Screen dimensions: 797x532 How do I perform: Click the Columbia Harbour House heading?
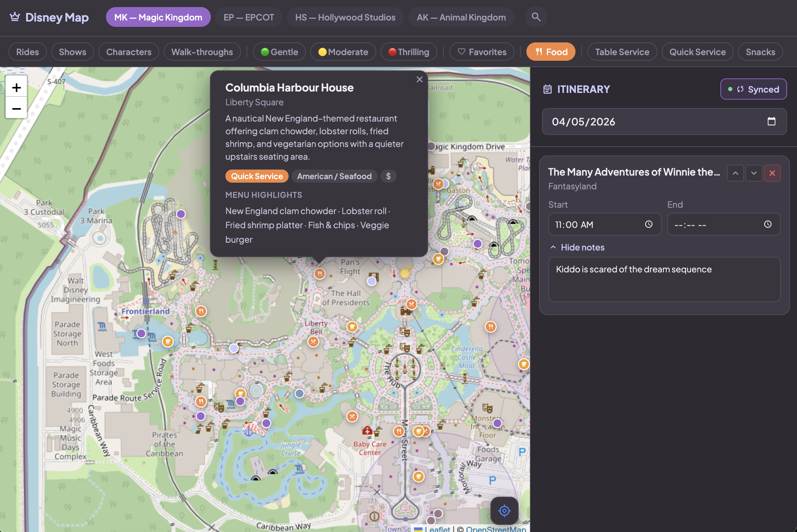[x=289, y=88]
